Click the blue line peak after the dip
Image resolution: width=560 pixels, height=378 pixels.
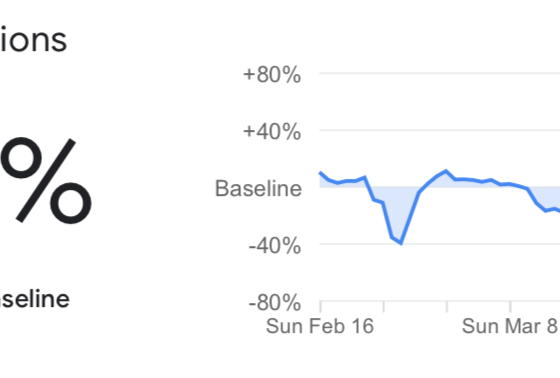[446, 171]
